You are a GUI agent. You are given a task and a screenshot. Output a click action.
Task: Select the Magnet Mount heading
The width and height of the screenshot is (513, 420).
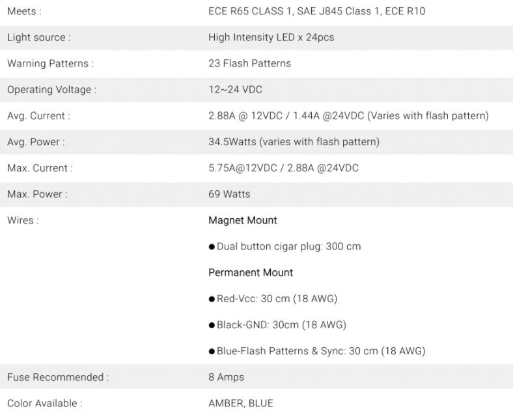[x=243, y=220]
